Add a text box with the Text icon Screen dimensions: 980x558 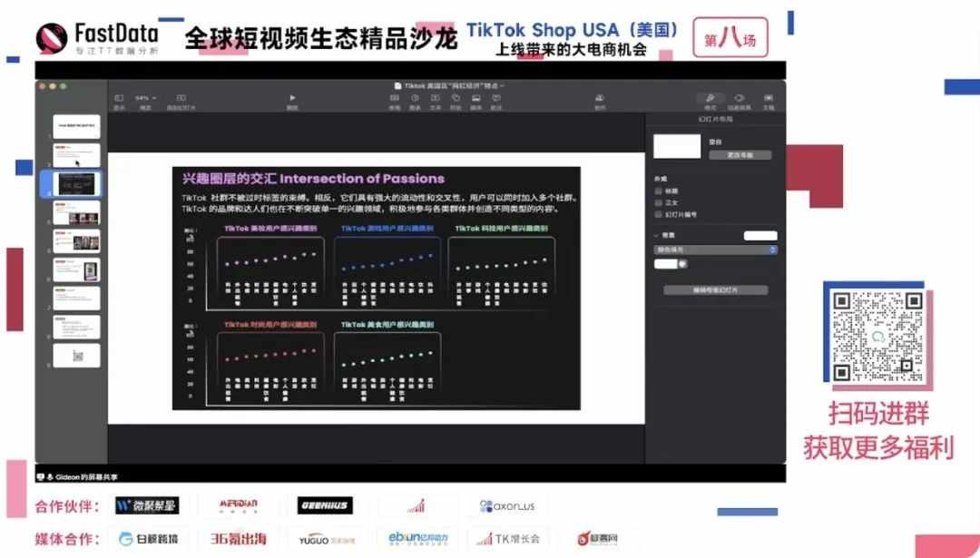[x=435, y=98]
